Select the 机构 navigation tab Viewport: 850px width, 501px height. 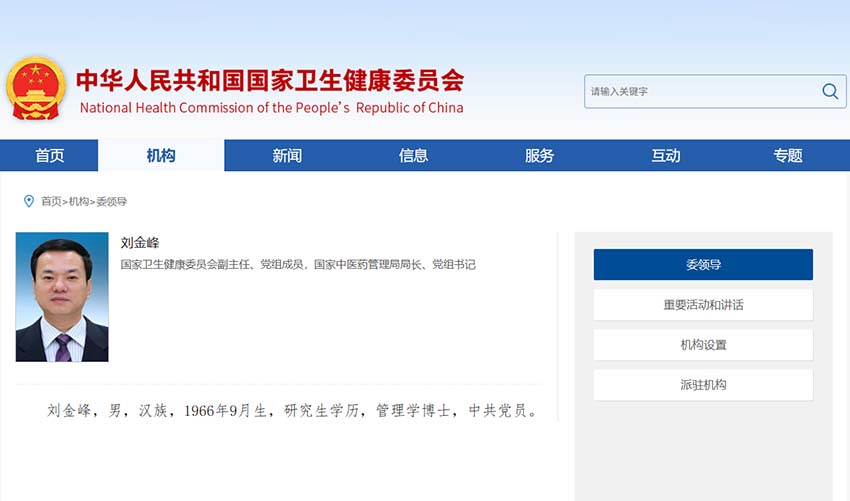tap(161, 155)
